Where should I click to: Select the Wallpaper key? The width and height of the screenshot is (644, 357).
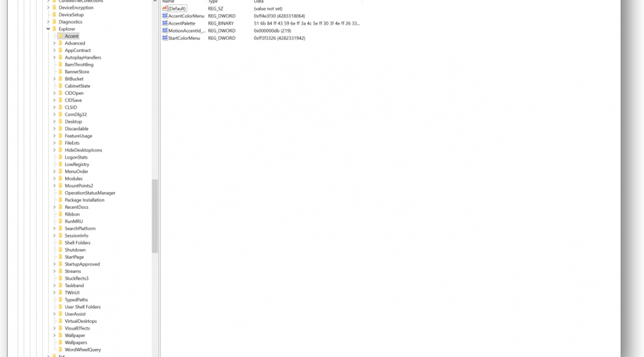[x=74, y=336]
